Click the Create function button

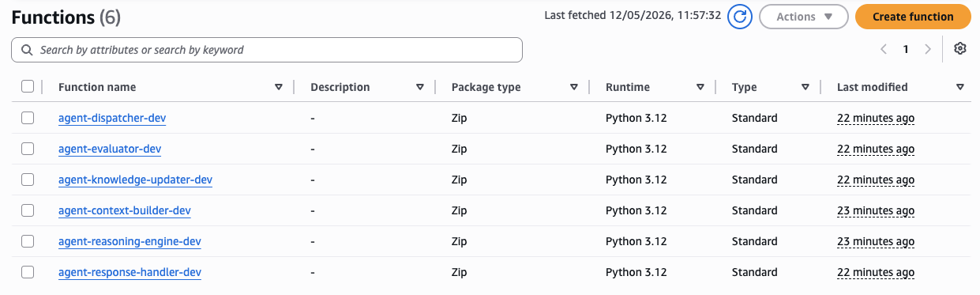(913, 17)
